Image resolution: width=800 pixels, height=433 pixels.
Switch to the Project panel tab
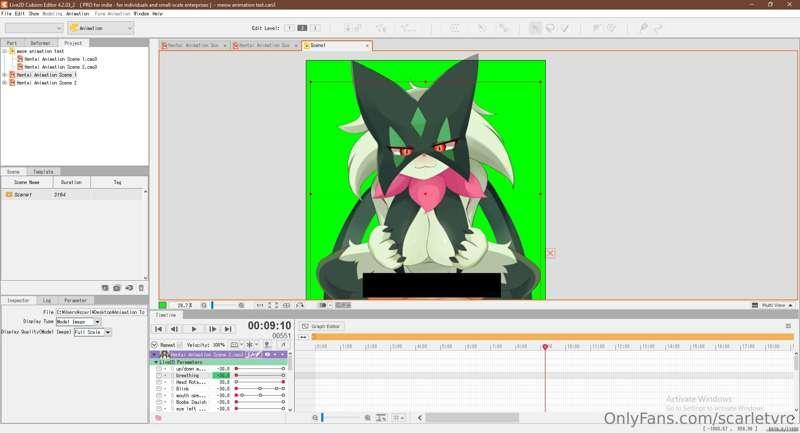pos(73,43)
